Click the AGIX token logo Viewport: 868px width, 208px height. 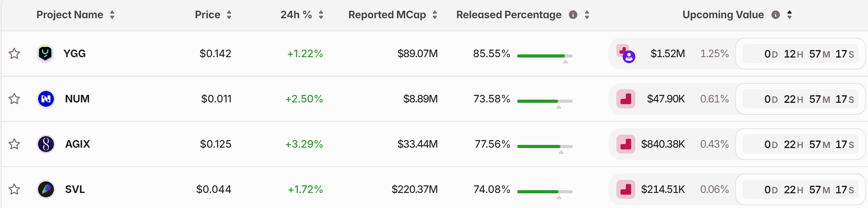pyautogui.click(x=46, y=144)
